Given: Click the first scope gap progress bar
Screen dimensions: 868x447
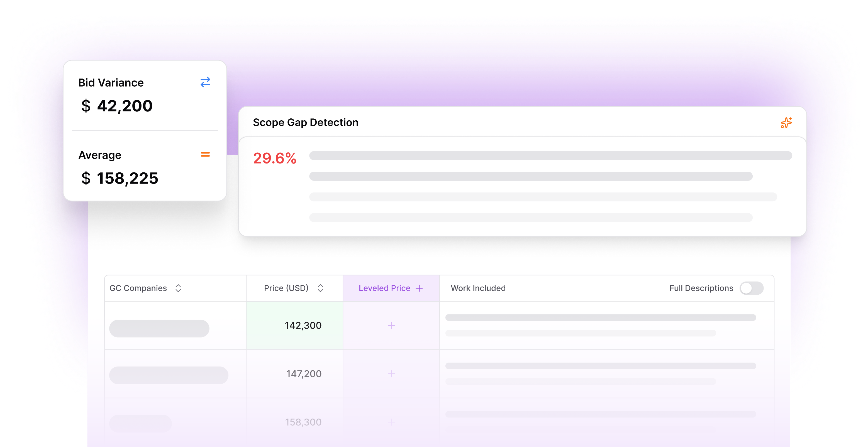Looking at the screenshot, I should 550,156.
